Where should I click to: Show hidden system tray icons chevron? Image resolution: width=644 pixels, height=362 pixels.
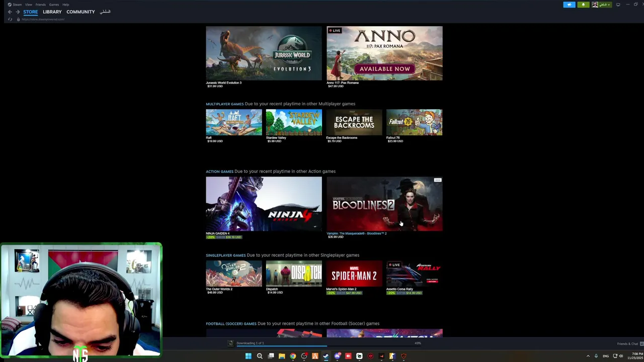click(x=588, y=356)
